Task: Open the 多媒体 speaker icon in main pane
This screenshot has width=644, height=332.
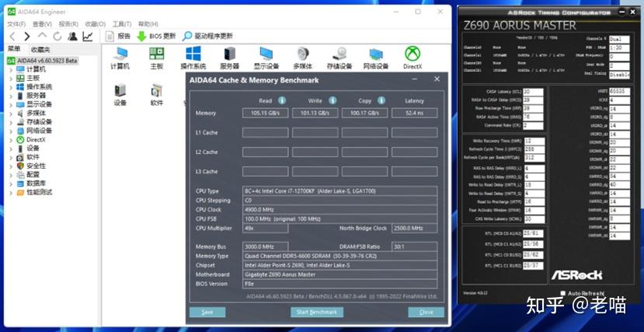Action: click(303, 58)
